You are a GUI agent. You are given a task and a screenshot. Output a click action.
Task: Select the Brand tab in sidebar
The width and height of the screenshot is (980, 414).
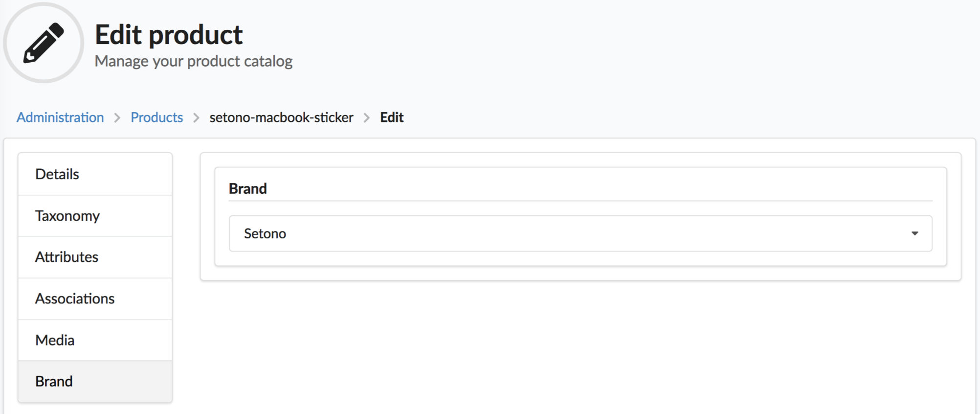(95, 381)
